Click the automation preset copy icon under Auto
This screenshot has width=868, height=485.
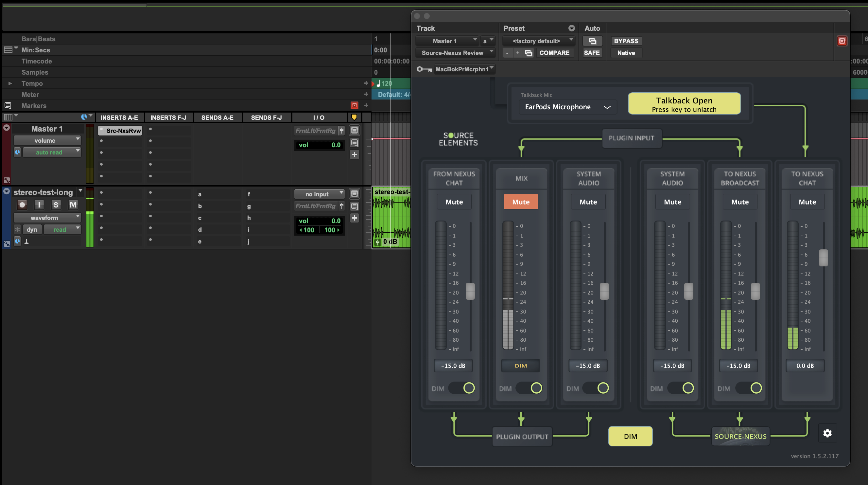point(592,41)
